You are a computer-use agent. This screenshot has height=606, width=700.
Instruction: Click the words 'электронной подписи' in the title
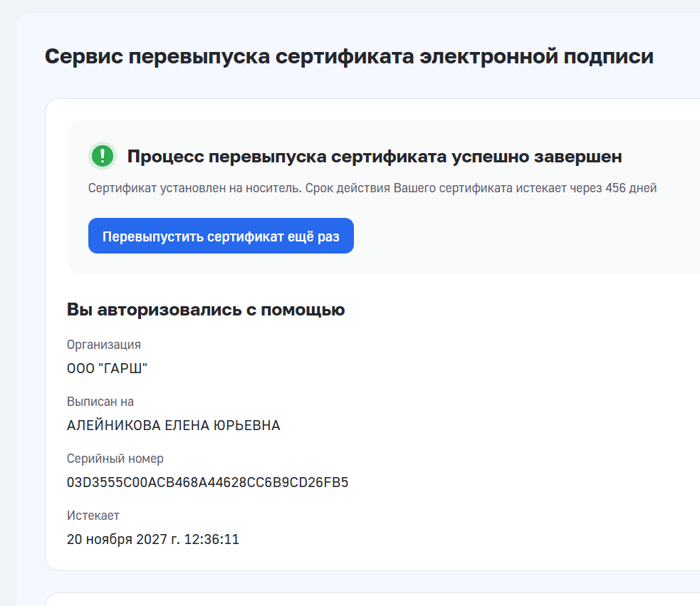pos(537,57)
